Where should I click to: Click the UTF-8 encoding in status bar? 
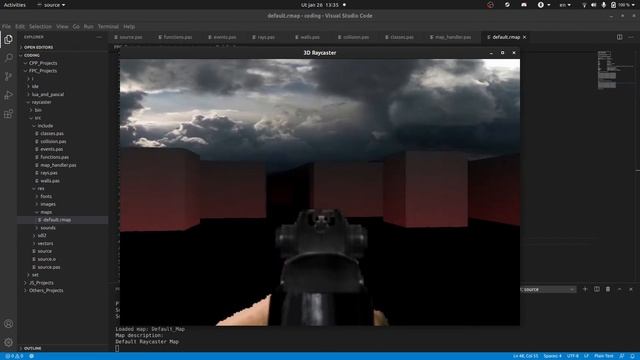pyautogui.click(x=573, y=356)
